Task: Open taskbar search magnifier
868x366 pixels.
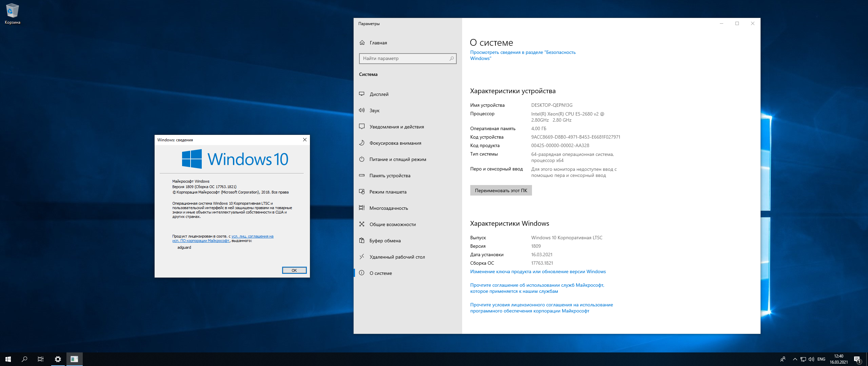Action: pos(24,359)
